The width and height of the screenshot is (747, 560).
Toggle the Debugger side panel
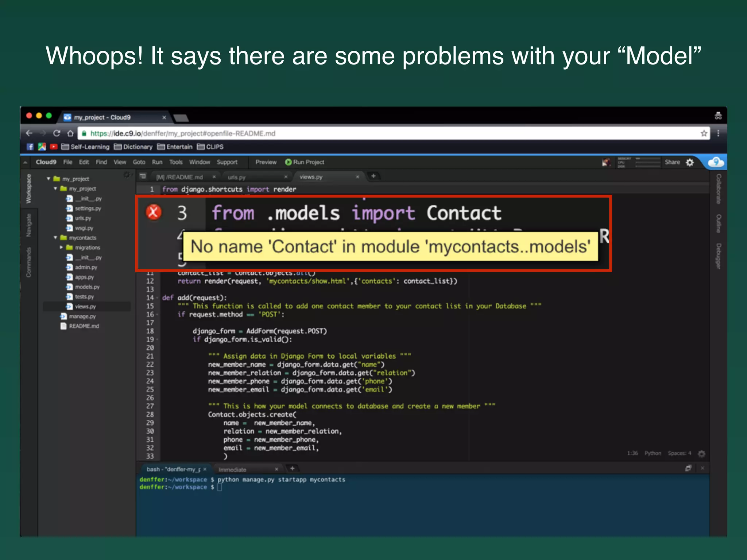[719, 256]
